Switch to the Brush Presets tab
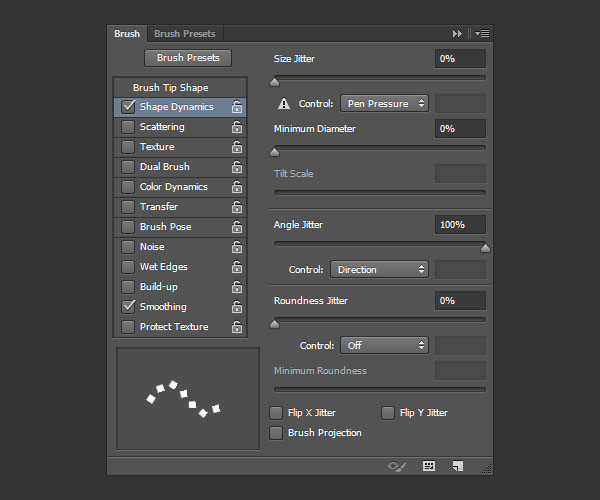 [185, 34]
